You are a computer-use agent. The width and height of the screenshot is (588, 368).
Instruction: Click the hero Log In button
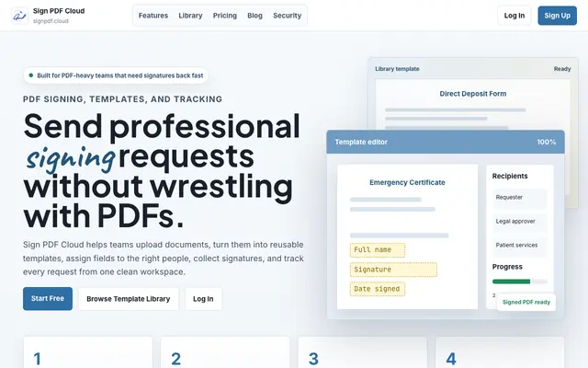click(x=203, y=299)
